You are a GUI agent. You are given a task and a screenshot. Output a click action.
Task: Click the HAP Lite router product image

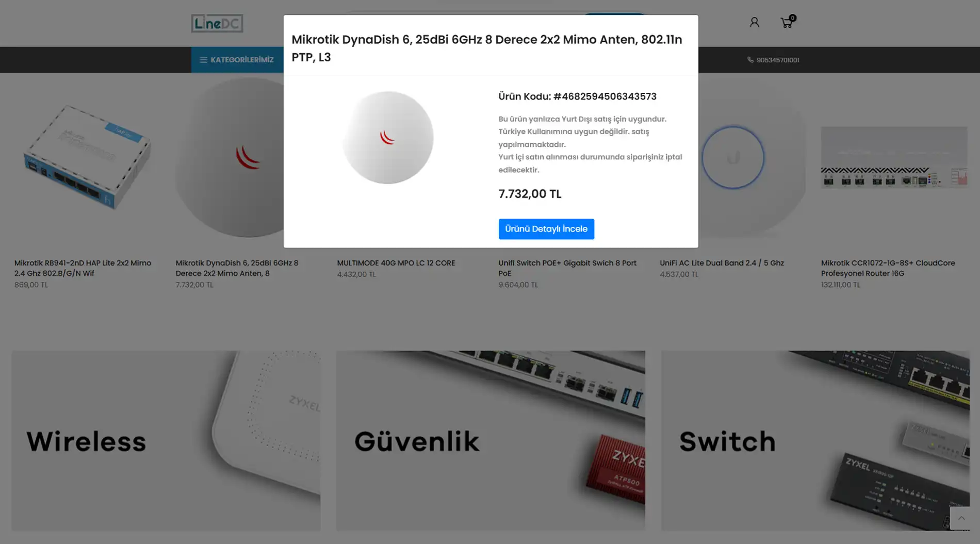(87, 157)
